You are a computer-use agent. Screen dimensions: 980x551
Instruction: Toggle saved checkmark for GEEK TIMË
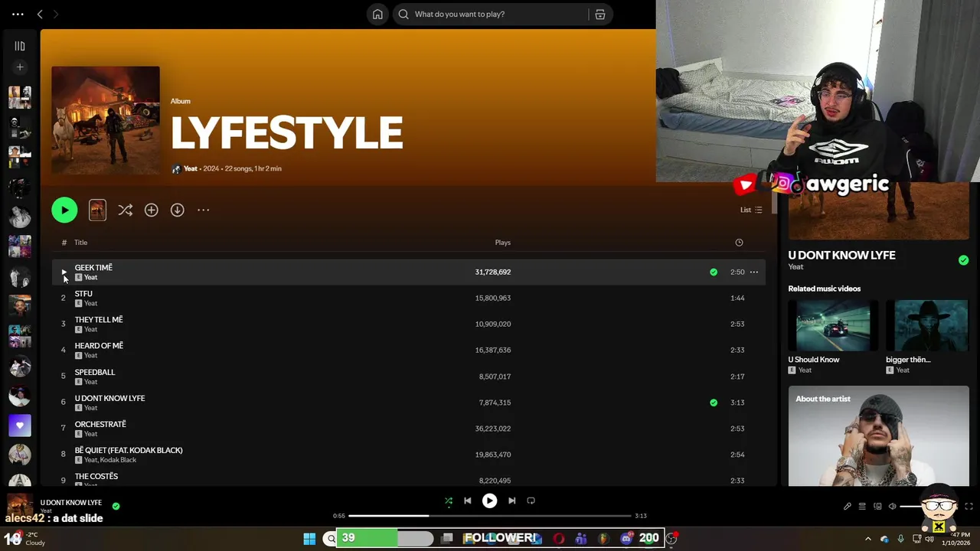click(x=714, y=272)
